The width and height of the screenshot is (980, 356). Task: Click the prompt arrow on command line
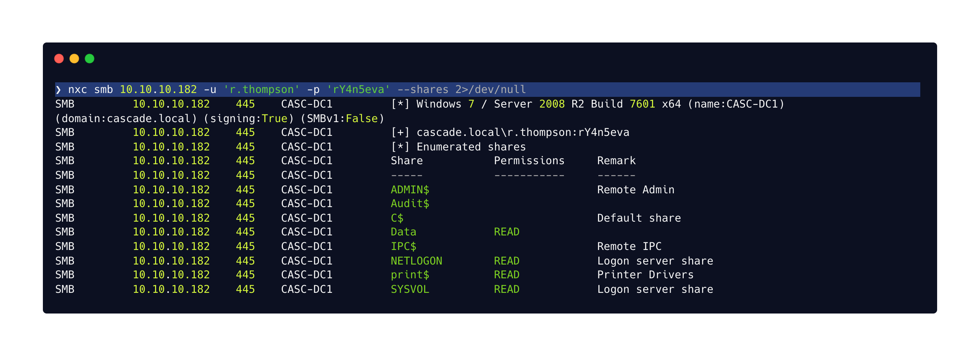click(x=58, y=90)
